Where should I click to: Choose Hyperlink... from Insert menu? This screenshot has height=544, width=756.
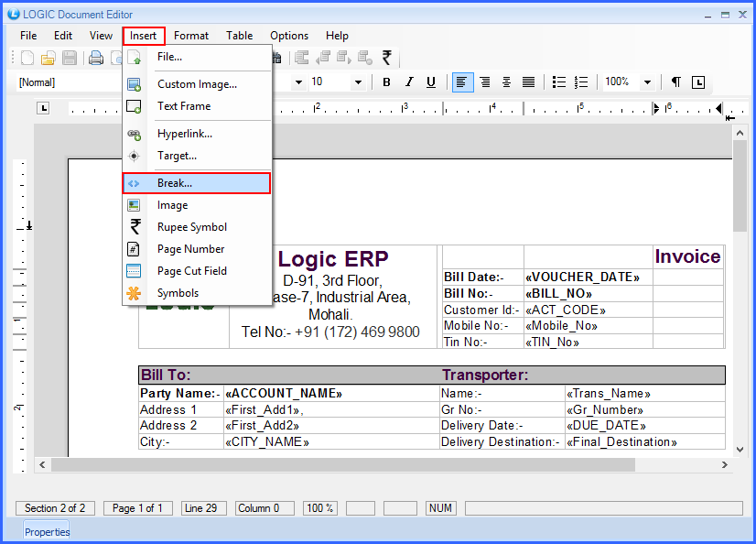[x=197, y=134]
